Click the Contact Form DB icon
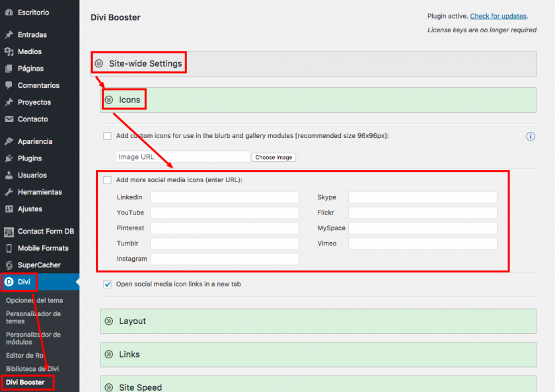 (9, 232)
